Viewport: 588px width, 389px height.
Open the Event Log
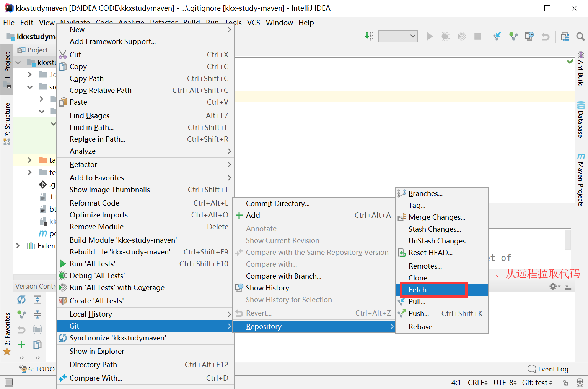(x=548, y=369)
